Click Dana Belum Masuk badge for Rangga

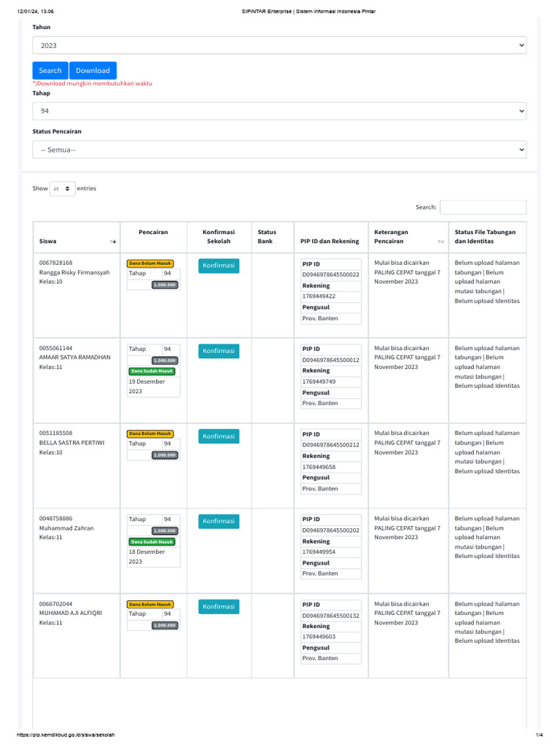pos(150,263)
